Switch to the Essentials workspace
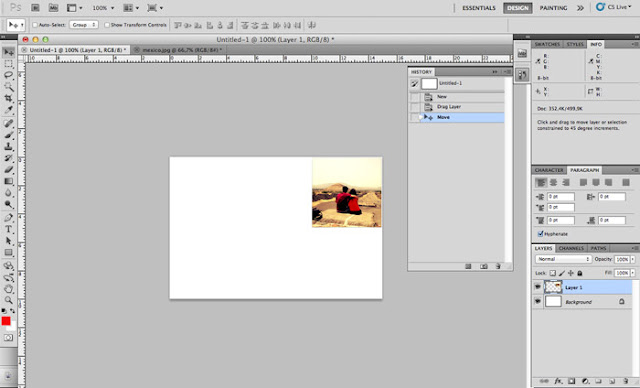This screenshot has height=388, width=640. [479, 8]
